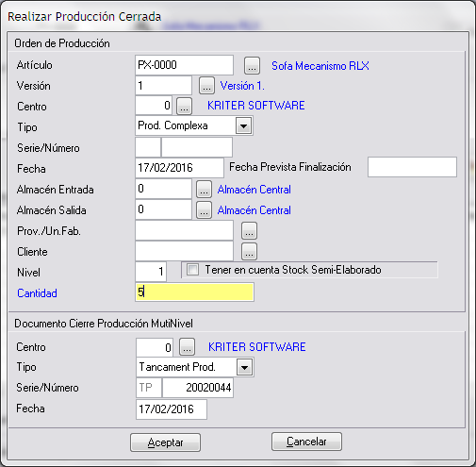
Task: Open Cliente lookup button
Action: [249, 251]
